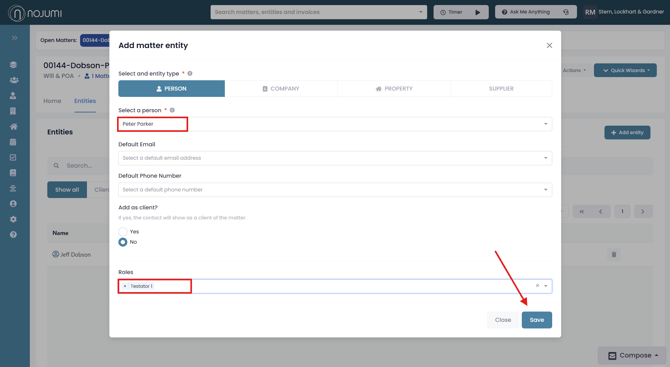Click info icon next to entity type label
Viewport: 670px width, 367px height.
190,73
